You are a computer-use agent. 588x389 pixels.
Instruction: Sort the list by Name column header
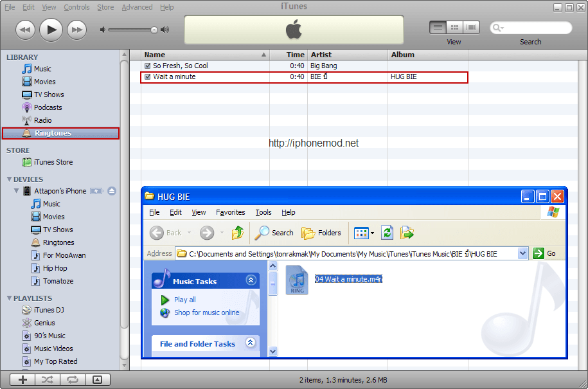(x=205, y=55)
